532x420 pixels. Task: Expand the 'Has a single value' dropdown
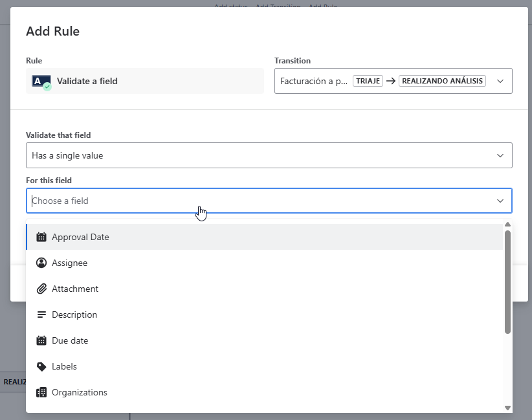[x=500, y=155]
